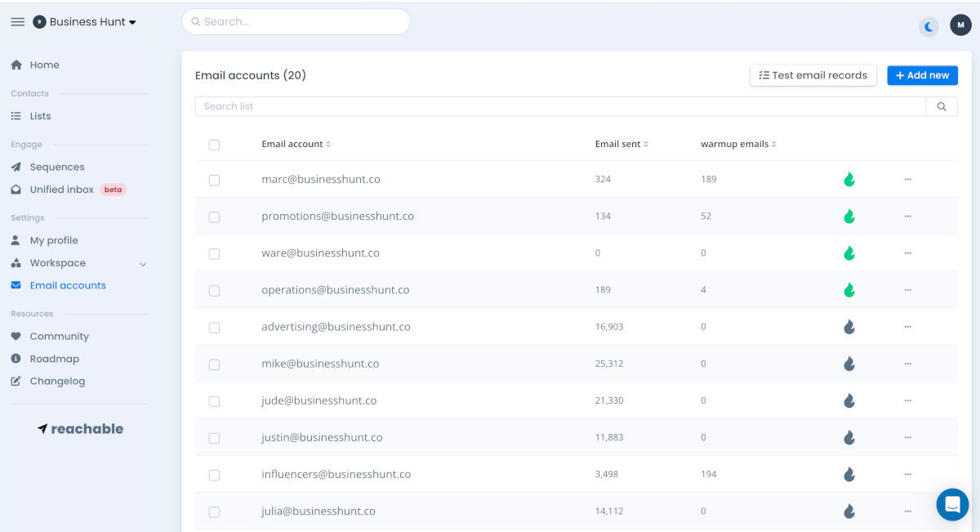The width and height of the screenshot is (980, 532).
Task: Open Unified inbox from sidebar
Action: tap(62, 190)
